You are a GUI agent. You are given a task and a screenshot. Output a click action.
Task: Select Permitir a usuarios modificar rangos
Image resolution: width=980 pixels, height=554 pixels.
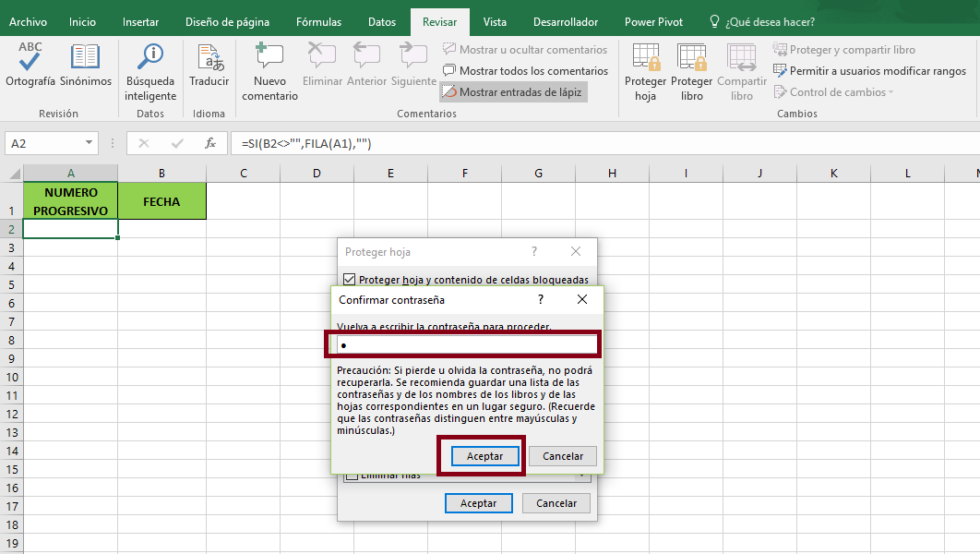click(868, 70)
